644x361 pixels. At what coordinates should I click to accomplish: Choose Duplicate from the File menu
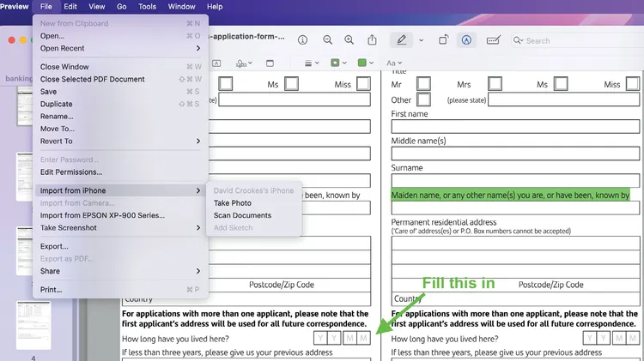click(120, 105)
